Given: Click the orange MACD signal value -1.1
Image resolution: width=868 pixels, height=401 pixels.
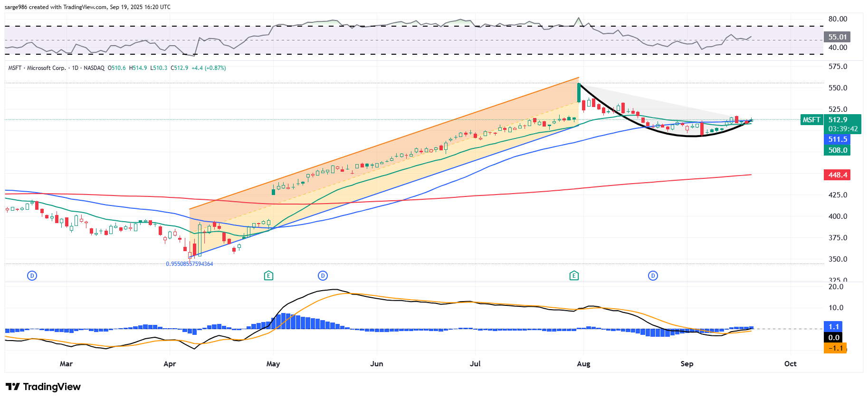Looking at the screenshot, I should [x=835, y=348].
